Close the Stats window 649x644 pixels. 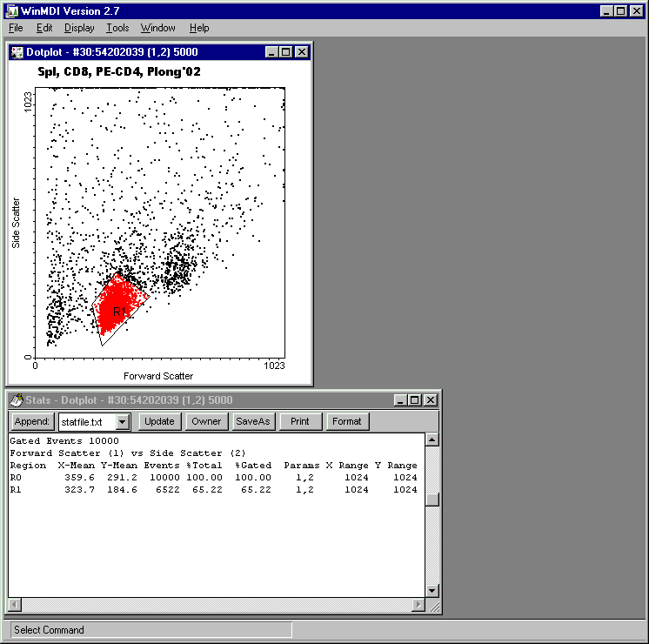(x=431, y=400)
